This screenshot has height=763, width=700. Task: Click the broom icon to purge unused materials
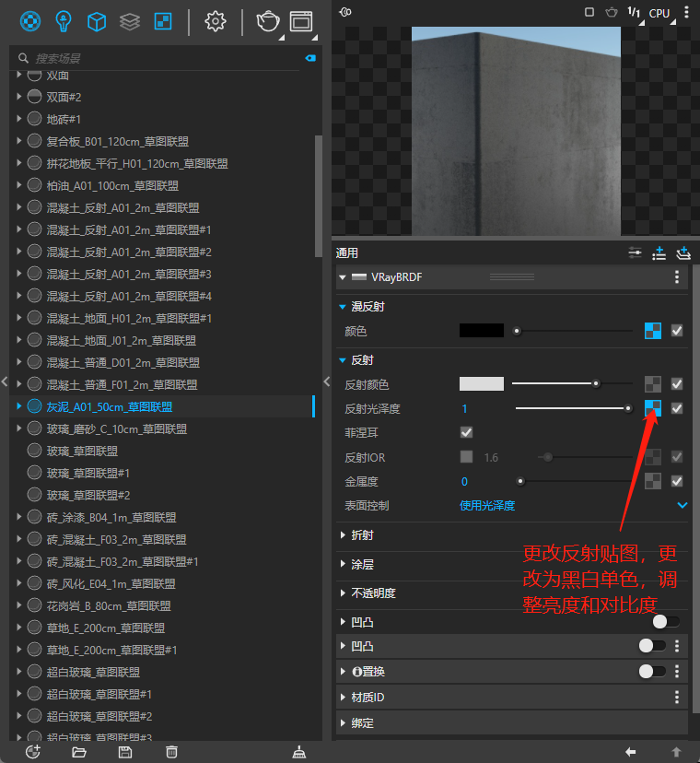(297, 752)
